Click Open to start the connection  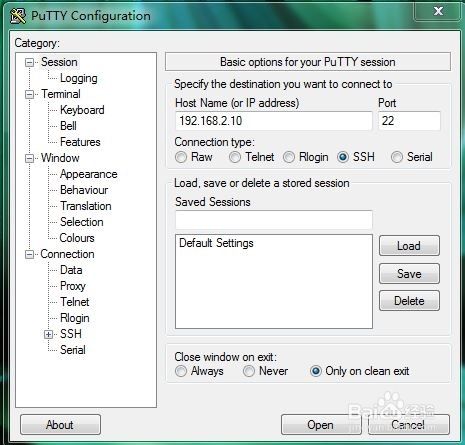pyautogui.click(x=321, y=425)
